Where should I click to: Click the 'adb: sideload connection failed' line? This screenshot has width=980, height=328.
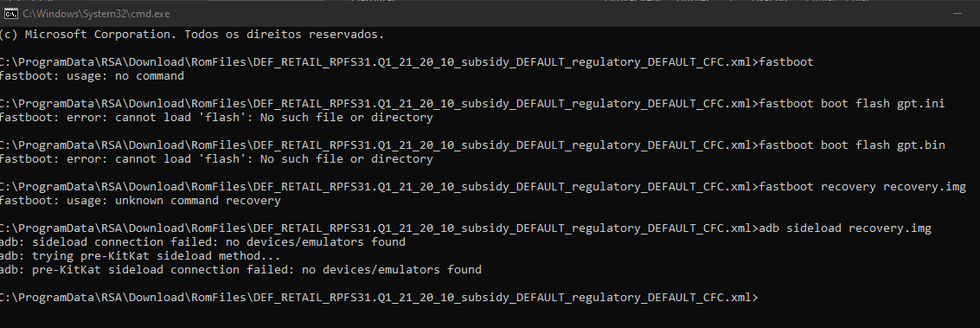click(202, 241)
